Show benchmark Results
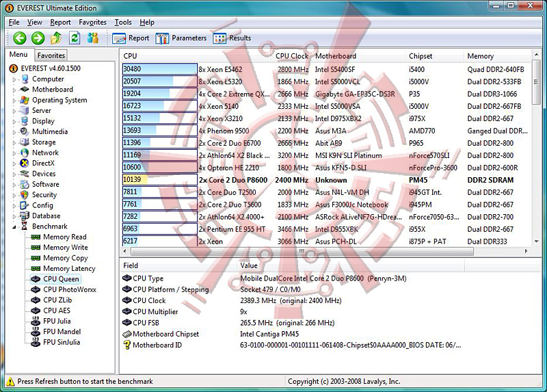 (232, 38)
